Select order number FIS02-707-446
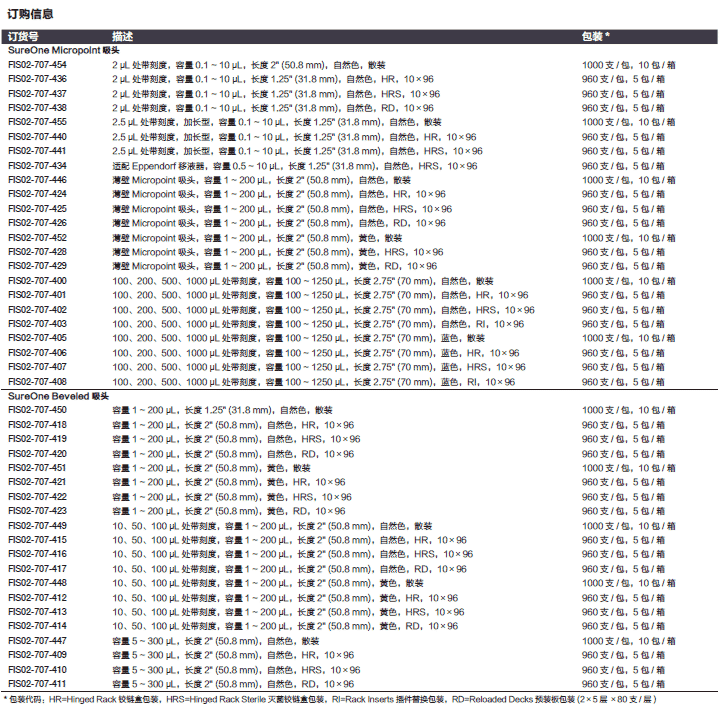The width and height of the screenshot is (719, 708). point(37,180)
